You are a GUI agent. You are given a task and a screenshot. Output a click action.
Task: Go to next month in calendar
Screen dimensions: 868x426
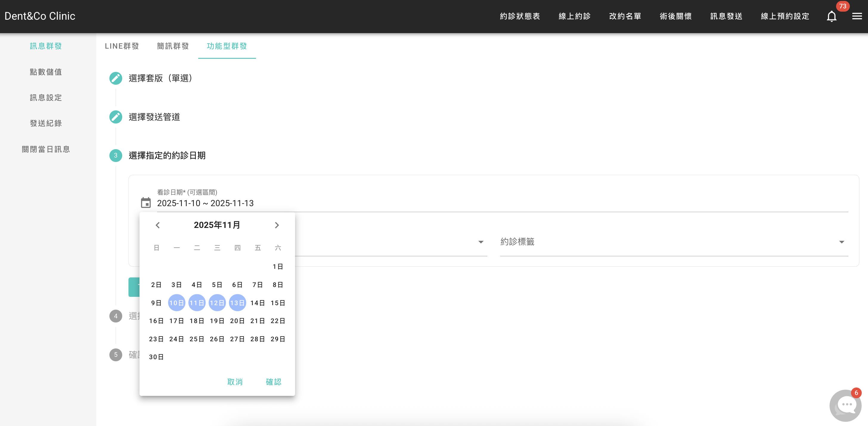pyautogui.click(x=277, y=225)
